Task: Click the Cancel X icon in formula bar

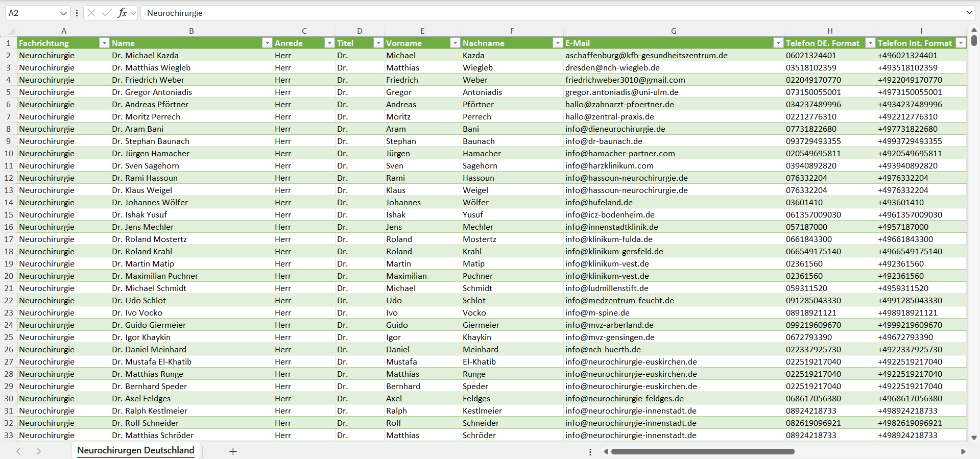Action: 91,13
